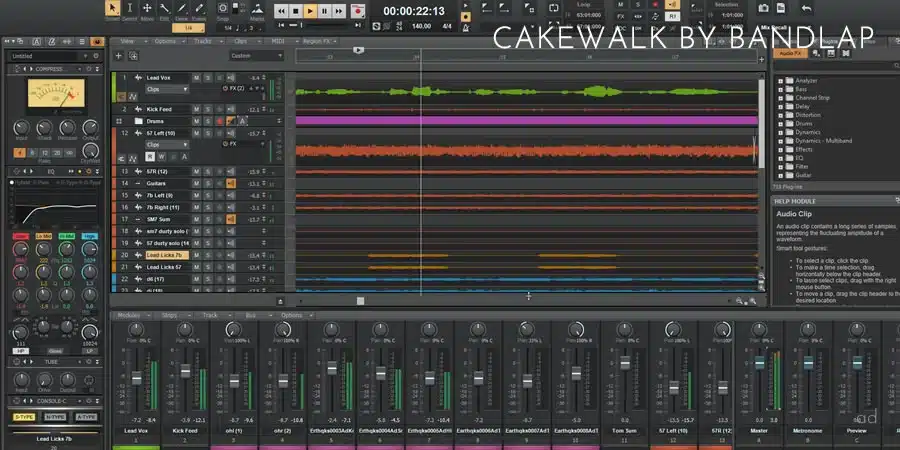Toggle input echo on SM7 Sum track

pos(231,219)
